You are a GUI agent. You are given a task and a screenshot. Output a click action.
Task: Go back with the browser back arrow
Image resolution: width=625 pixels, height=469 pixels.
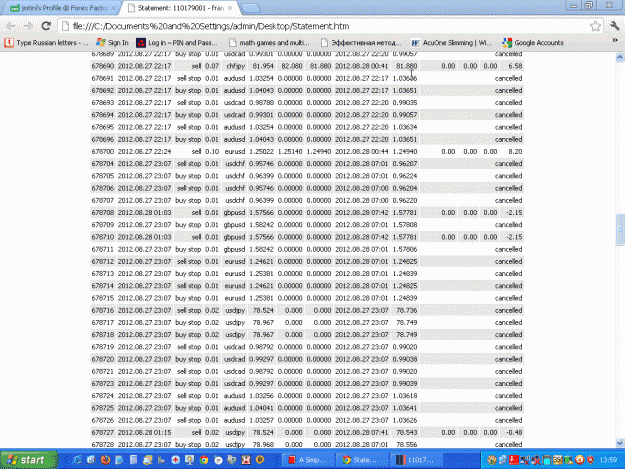(11, 26)
